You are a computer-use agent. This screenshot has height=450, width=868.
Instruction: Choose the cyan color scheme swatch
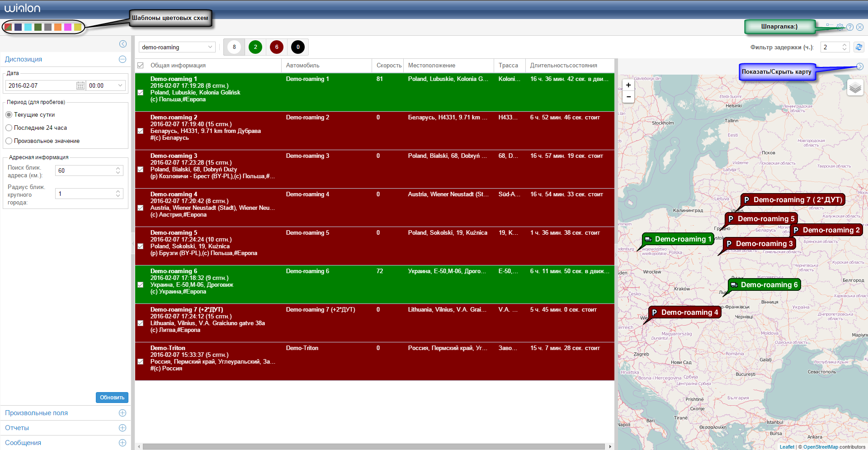(28, 27)
